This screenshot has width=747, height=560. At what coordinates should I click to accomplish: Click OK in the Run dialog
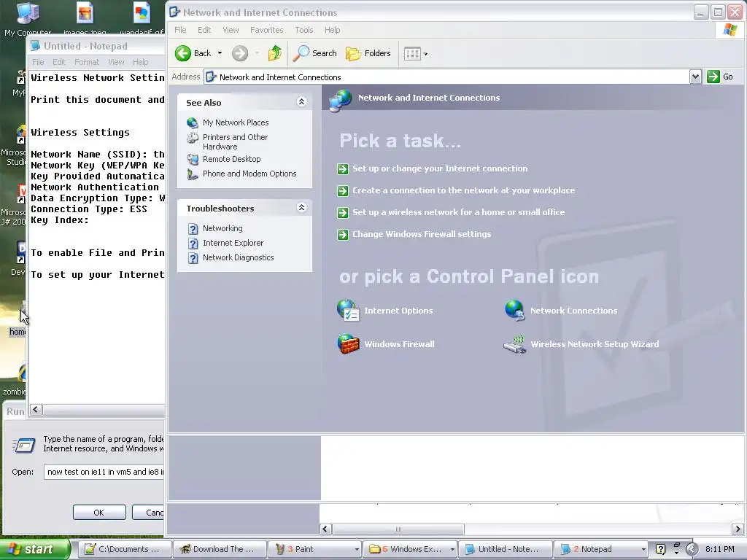click(99, 513)
